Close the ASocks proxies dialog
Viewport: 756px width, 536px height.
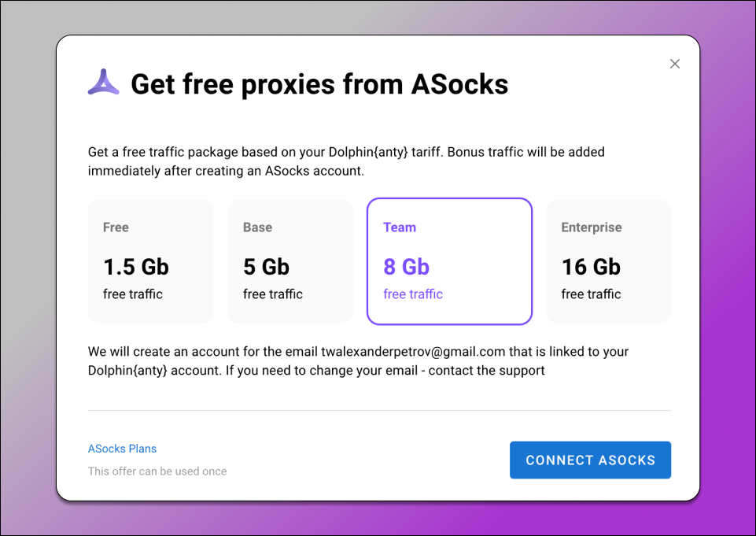pos(674,64)
